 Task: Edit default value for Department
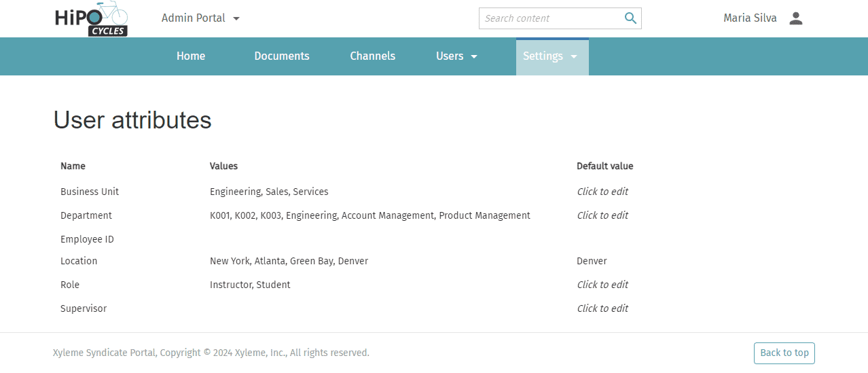(602, 215)
